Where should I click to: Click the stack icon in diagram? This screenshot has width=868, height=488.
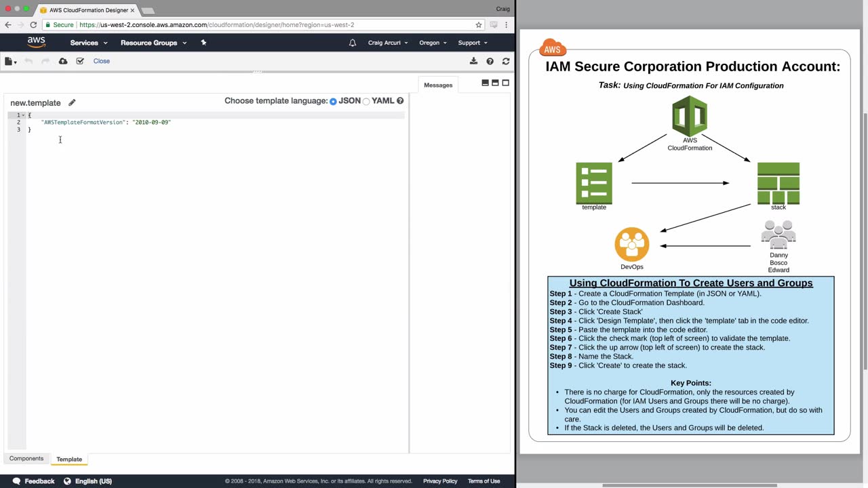(x=778, y=183)
